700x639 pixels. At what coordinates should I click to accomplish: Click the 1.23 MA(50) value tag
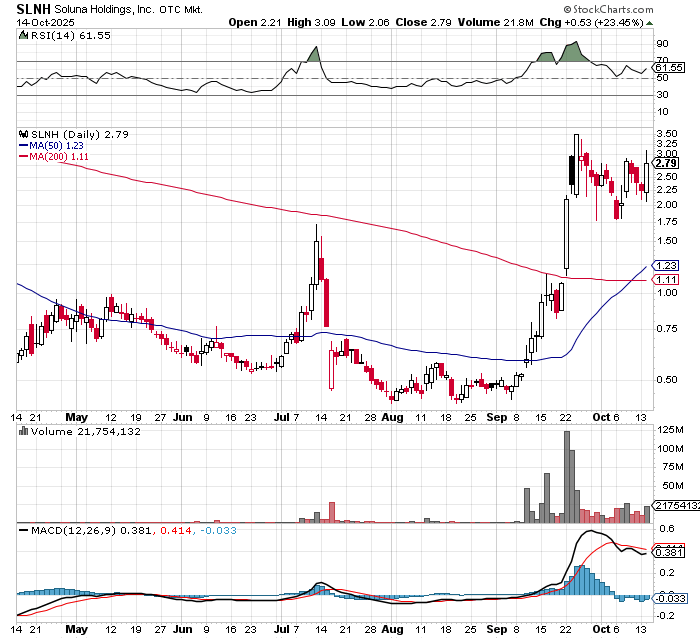tap(666, 266)
